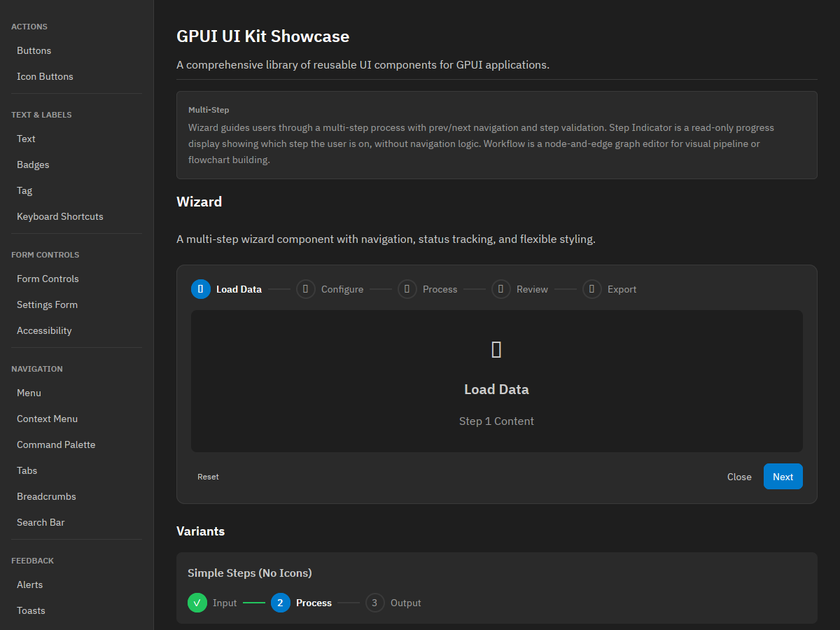The height and width of the screenshot is (630, 840).
Task: Select the Configure step circle icon
Action: click(306, 289)
